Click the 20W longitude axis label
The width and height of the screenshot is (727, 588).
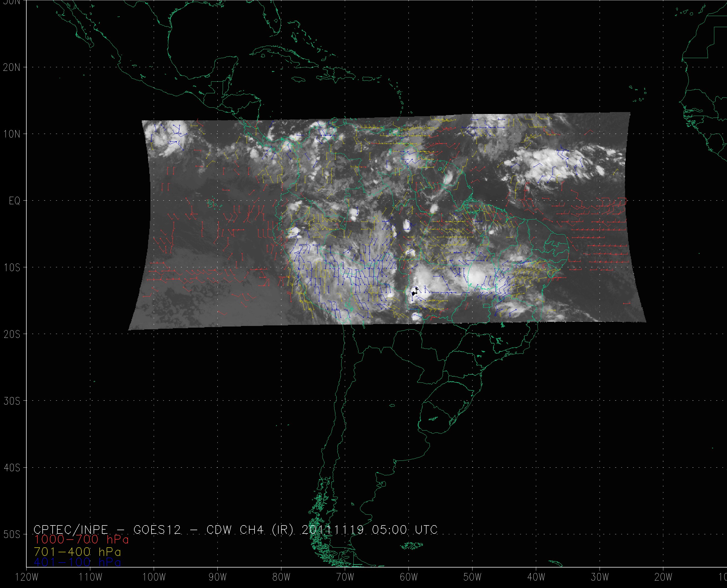[x=664, y=577]
